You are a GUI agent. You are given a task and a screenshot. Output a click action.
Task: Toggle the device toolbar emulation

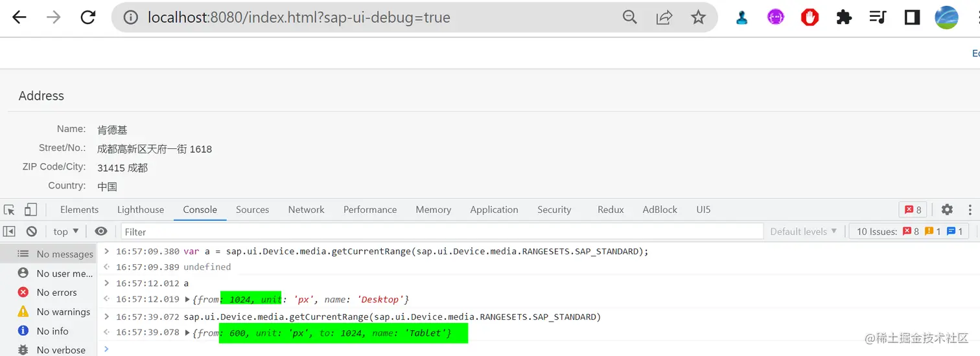click(x=30, y=210)
